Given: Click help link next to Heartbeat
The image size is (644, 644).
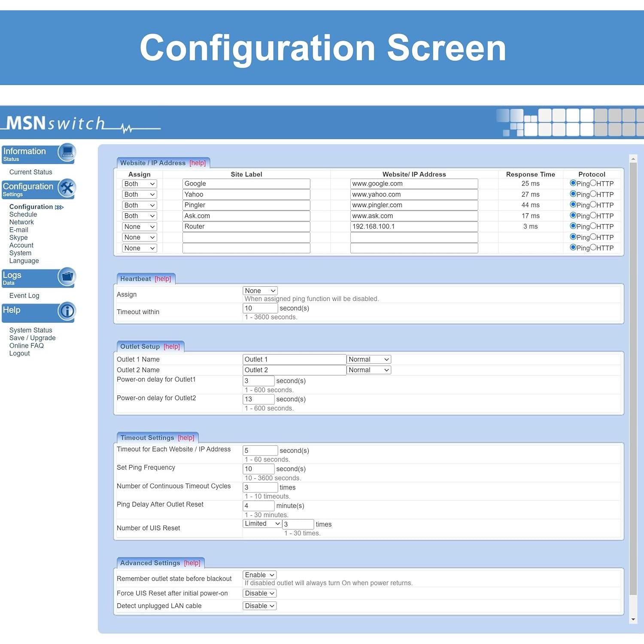Looking at the screenshot, I should [x=163, y=279].
